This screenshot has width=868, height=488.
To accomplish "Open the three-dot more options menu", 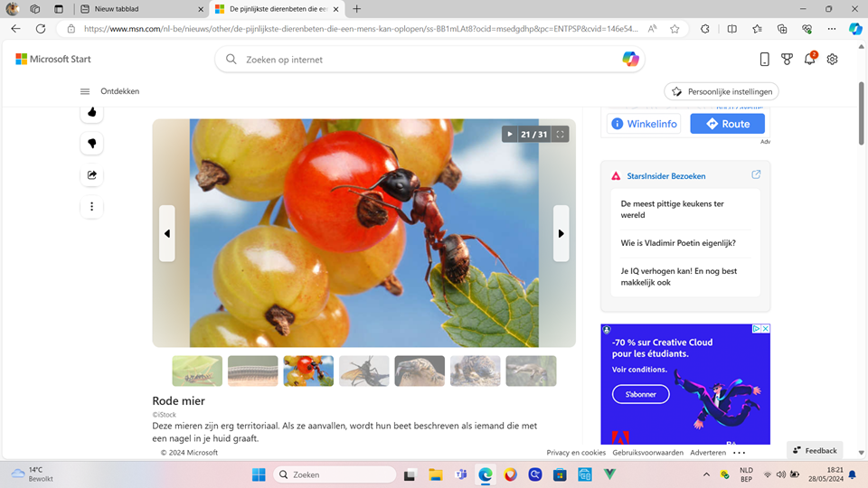I will click(x=91, y=207).
